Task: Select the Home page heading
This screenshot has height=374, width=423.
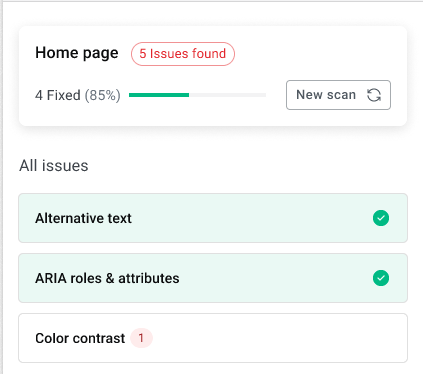Action: pos(77,53)
